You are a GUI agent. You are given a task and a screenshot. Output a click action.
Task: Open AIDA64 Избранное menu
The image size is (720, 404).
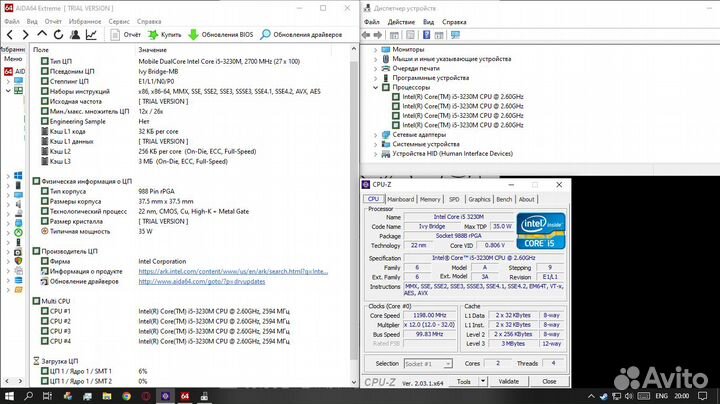(85, 21)
